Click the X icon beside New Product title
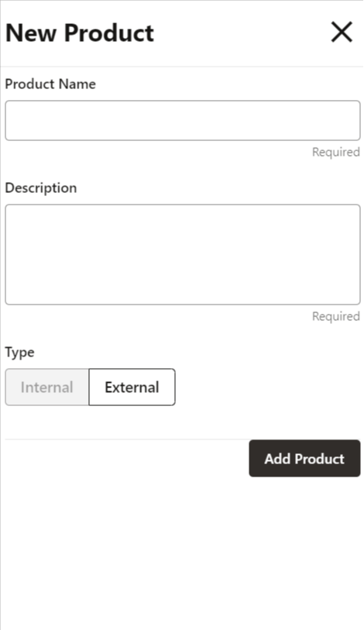Screen dimensions: 364x630 pyautogui.click(x=342, y=32)
